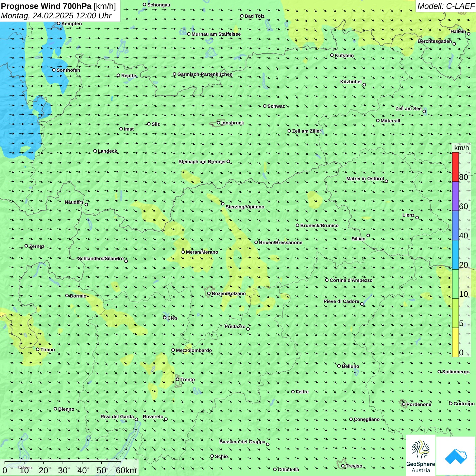Click the 'Mezzolombardo' label
Screen dimensions: 476x476
[x=194, y=350]
